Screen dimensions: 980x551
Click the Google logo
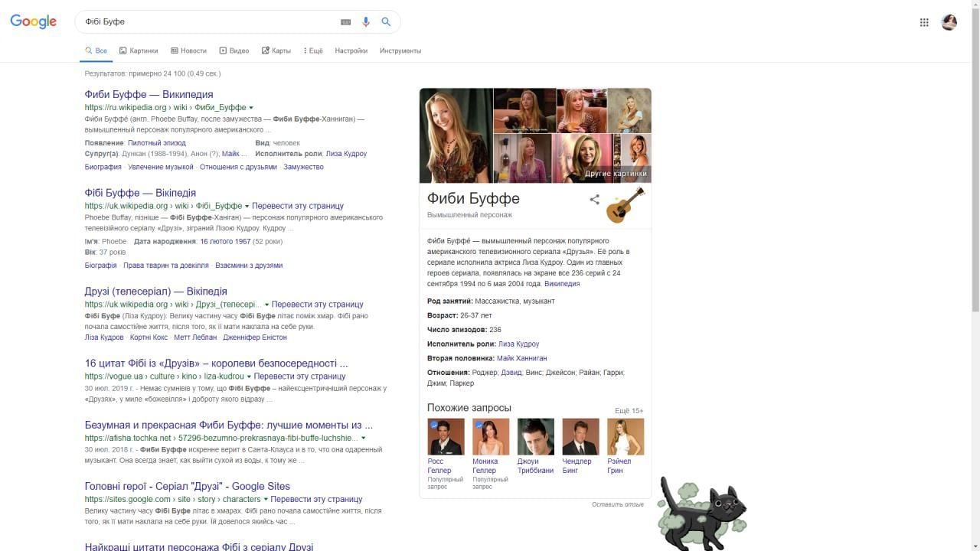pyautogui.click(x=34, y=21)
